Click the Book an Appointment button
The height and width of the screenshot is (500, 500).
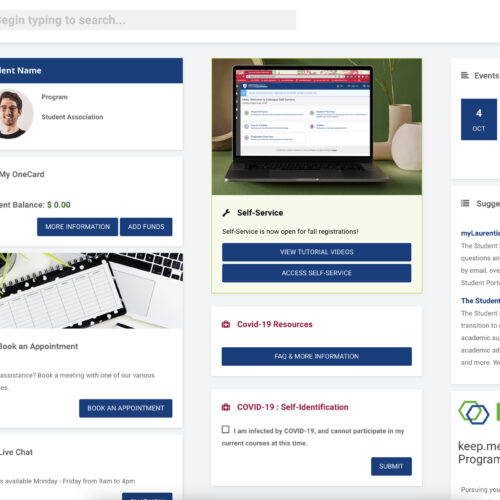click(126, 408)
